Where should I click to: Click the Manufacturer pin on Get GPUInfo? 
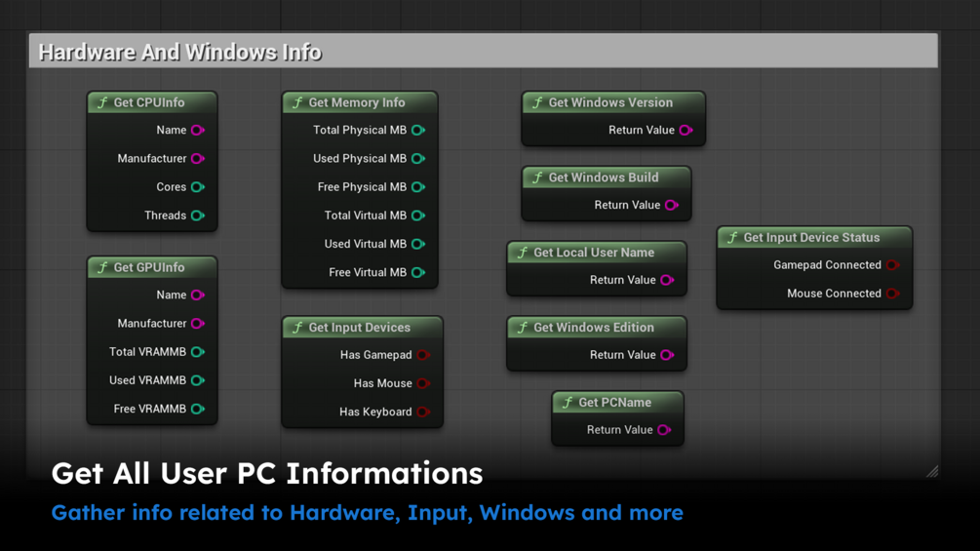tap(198, 324)
